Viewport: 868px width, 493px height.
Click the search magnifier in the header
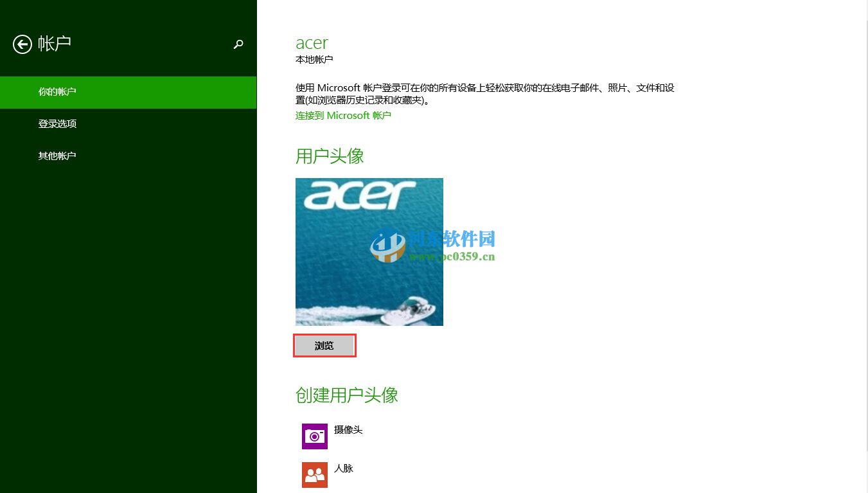click(x=238, y=44)
